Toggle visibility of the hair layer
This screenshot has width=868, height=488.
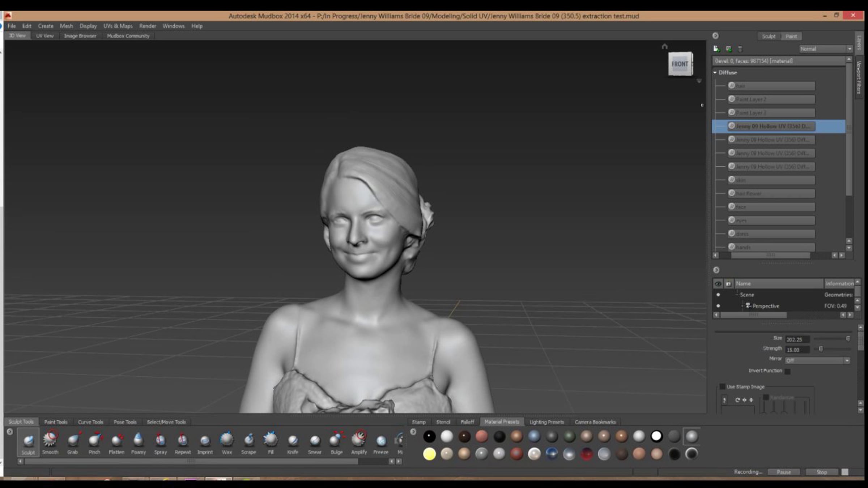click(732, 86)
